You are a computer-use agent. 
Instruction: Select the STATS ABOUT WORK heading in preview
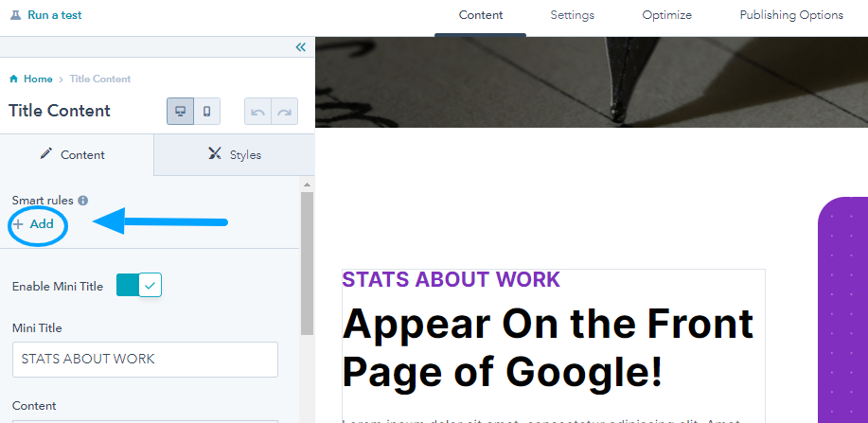[x=452, y=279]
